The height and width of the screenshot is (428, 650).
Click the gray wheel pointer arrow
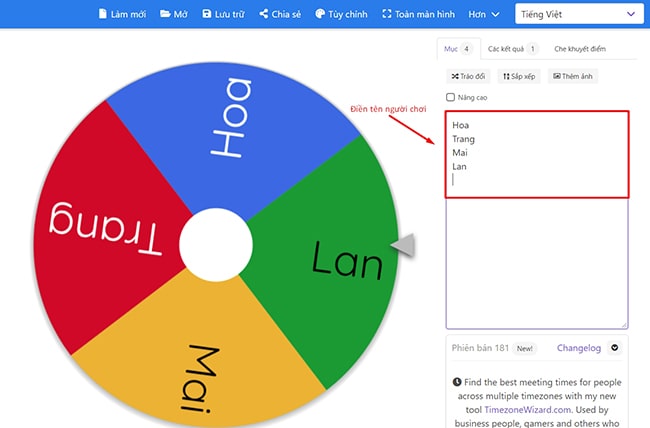pos(403,245)
